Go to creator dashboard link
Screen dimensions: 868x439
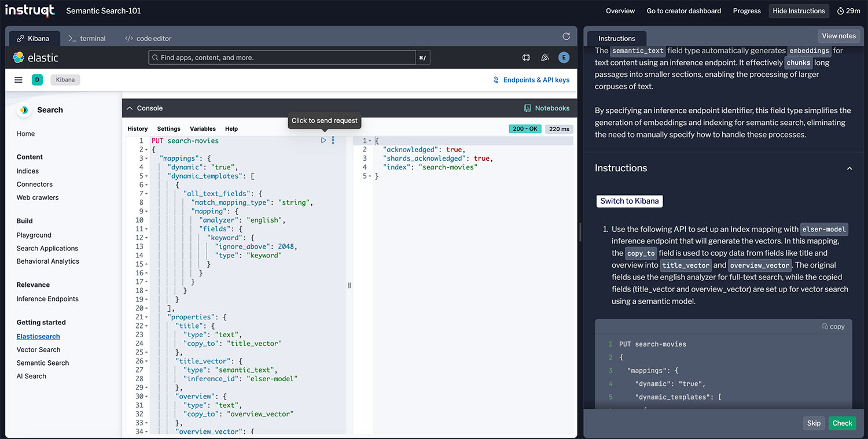pos(684,10)
